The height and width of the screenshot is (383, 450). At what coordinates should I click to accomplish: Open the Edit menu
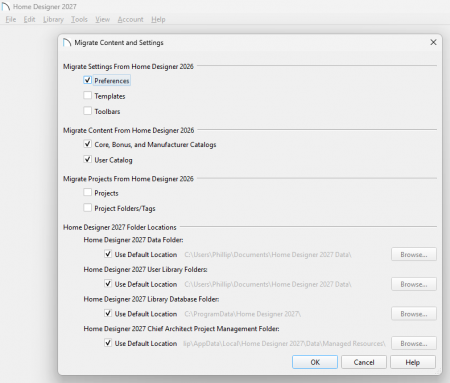pyautogui.click(x=29, y=19)
